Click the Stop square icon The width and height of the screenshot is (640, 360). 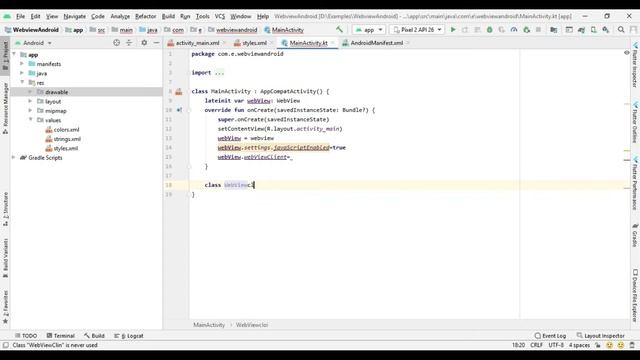pos(538,30)
